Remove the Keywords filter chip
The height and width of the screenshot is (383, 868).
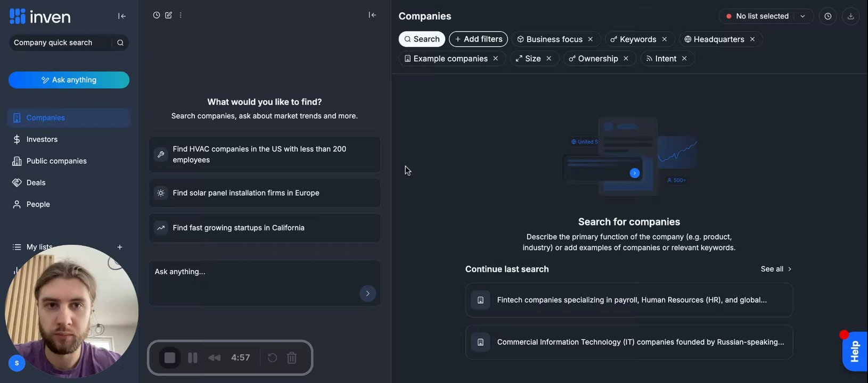pyautogui.click(x=665, y=39)
